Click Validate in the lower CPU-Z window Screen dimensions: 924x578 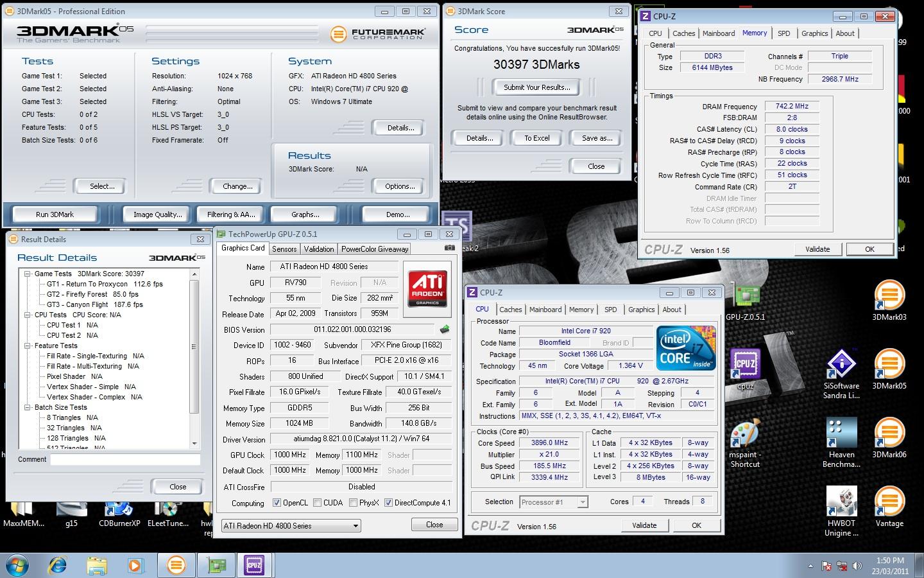click(644, 525)
